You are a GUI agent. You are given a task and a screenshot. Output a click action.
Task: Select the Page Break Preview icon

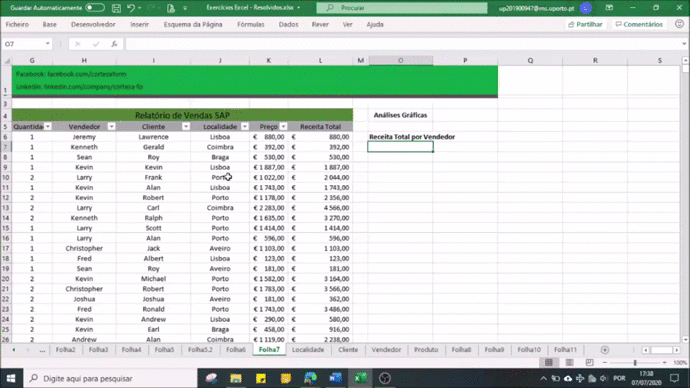(589, 362)
